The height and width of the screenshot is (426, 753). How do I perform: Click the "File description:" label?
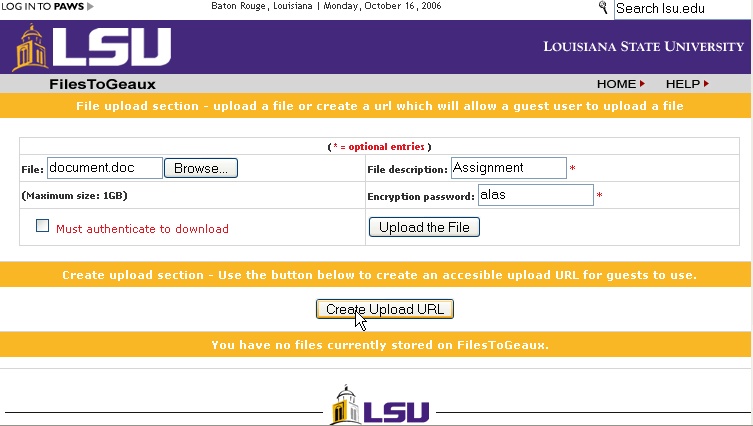(x=407, y=170)
